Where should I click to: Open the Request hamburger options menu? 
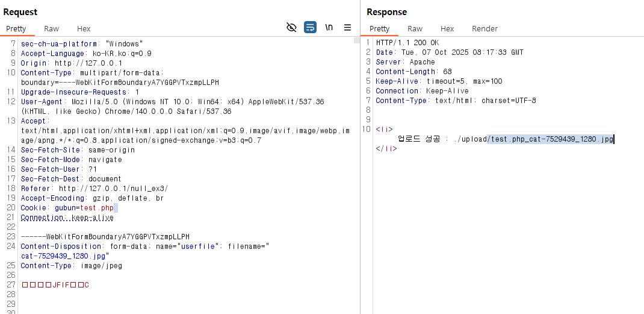347,27
